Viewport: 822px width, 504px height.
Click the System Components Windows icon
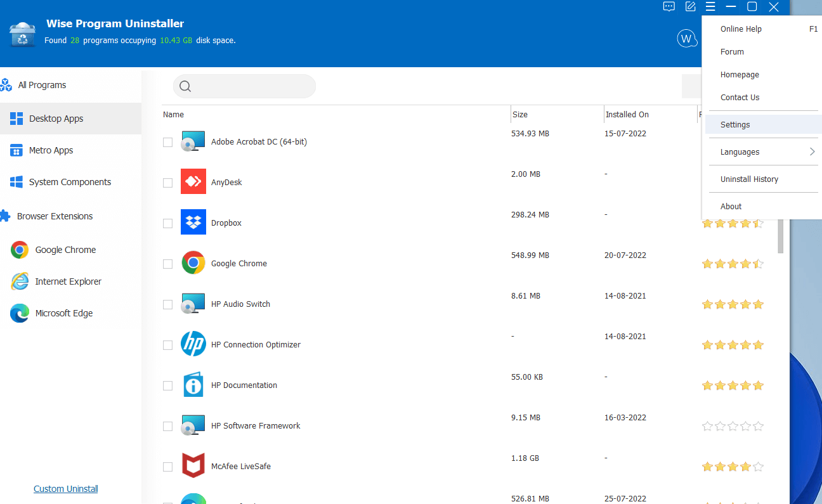tap(16, 182)
